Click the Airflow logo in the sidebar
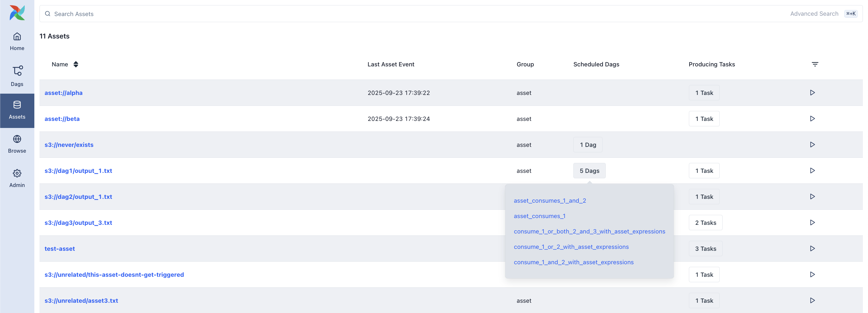This screenshot has width=868, height=313. 17,13
